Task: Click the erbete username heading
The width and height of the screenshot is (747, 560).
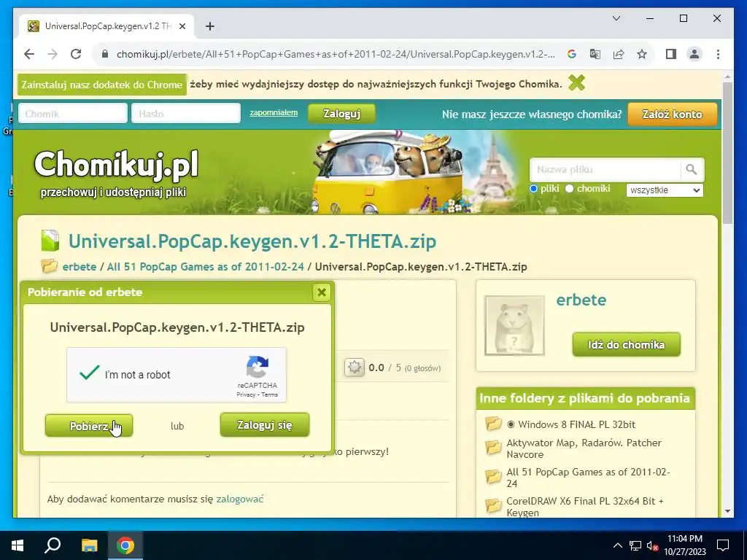Action: click(581, 300)
